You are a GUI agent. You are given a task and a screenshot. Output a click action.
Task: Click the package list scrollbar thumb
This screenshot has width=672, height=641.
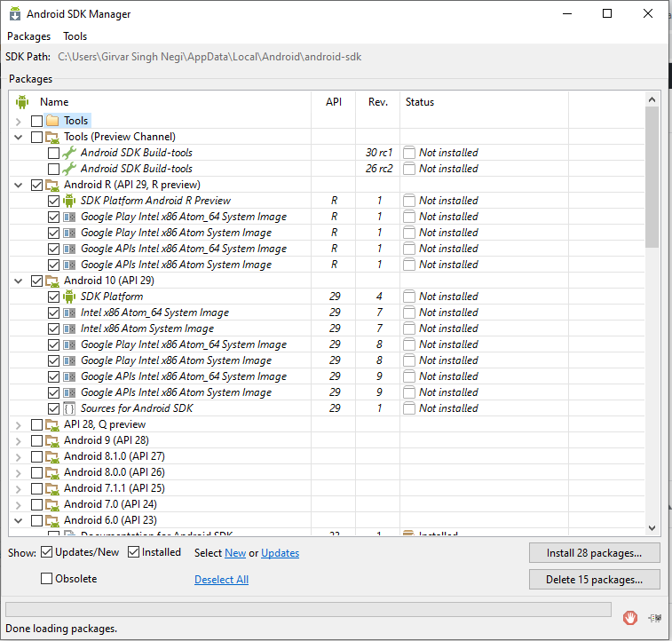pyautogui.click(x=652, y=177)
